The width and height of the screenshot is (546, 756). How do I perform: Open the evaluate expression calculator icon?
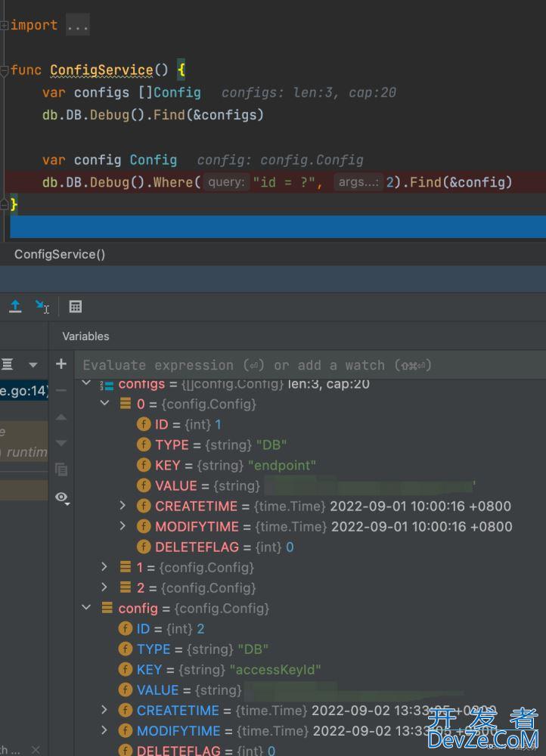(75, 306)
